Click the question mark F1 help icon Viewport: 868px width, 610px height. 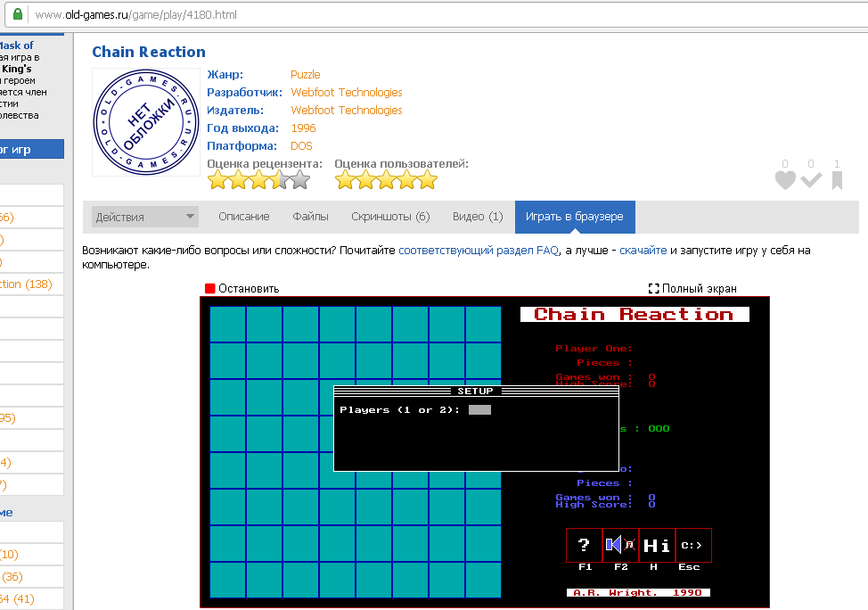click(x=584, y=545)
